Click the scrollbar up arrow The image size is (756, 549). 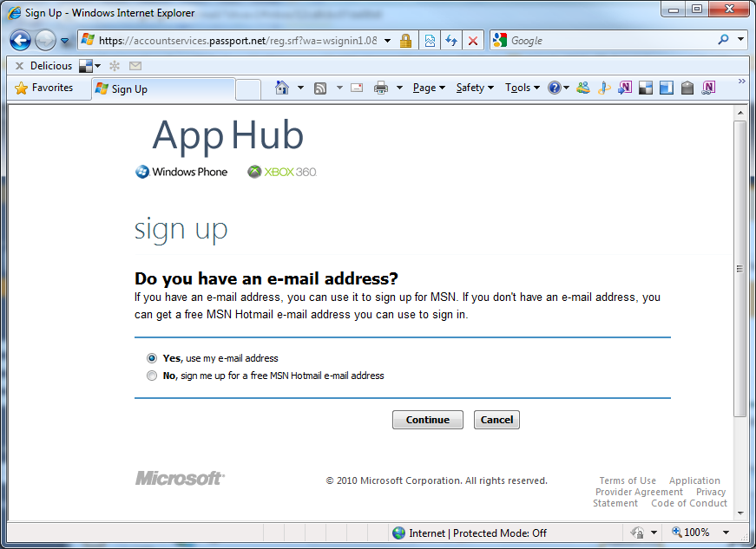740,113
